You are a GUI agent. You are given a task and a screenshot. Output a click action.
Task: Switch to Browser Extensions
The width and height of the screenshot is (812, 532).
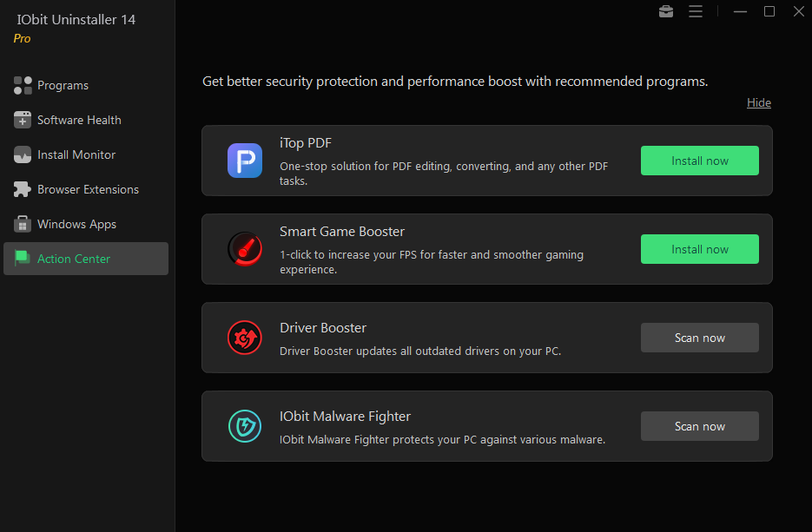[86, 189]
